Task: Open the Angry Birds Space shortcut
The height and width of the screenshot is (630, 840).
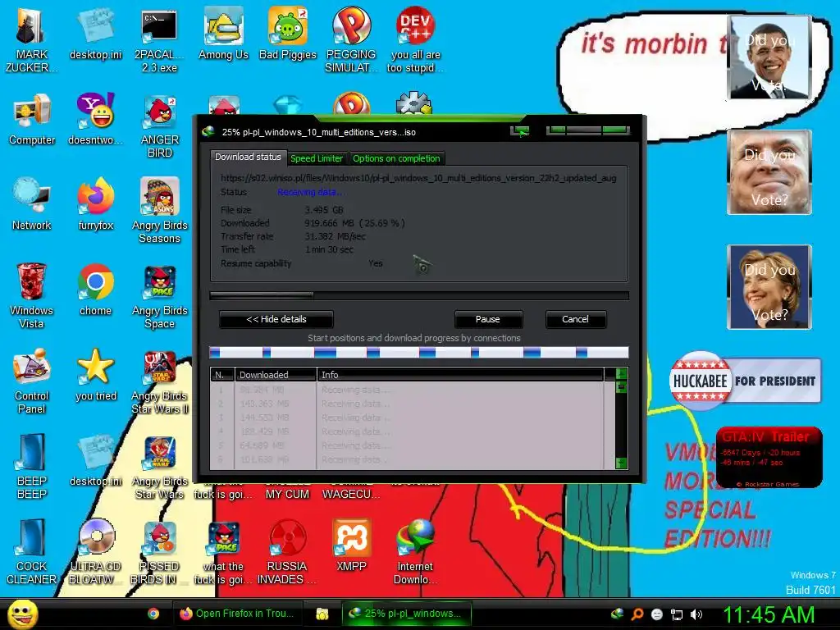Action: pyautogui.click(x=159, y=296)
